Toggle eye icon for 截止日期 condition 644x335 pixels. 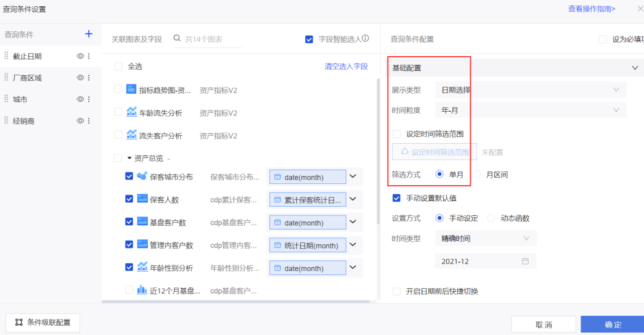pos(80,56)
